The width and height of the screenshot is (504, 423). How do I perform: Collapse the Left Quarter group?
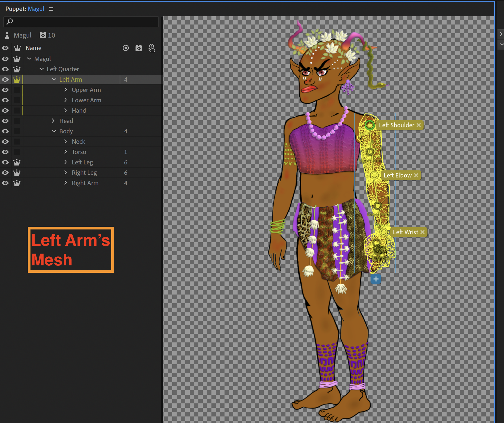coord(41,69)
